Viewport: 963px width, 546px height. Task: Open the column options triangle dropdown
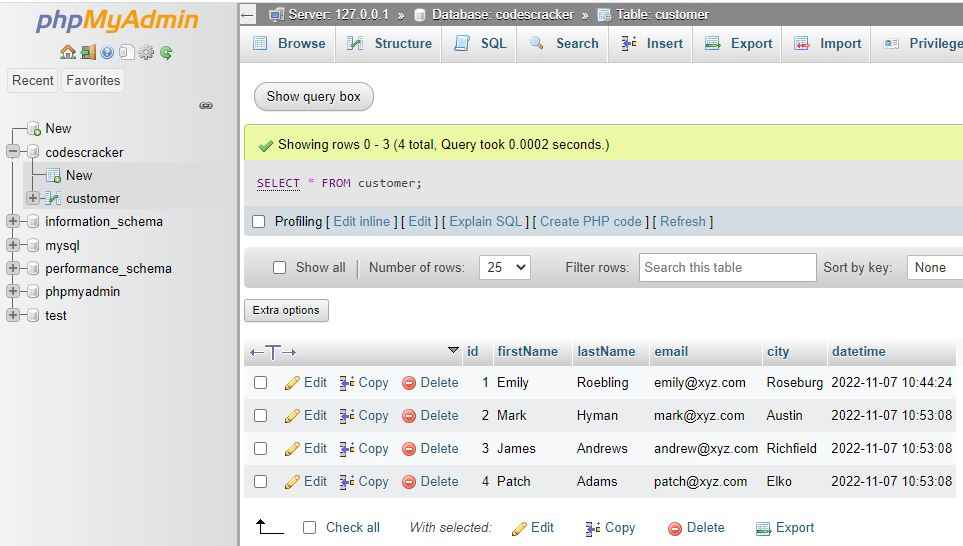point(453,350)
